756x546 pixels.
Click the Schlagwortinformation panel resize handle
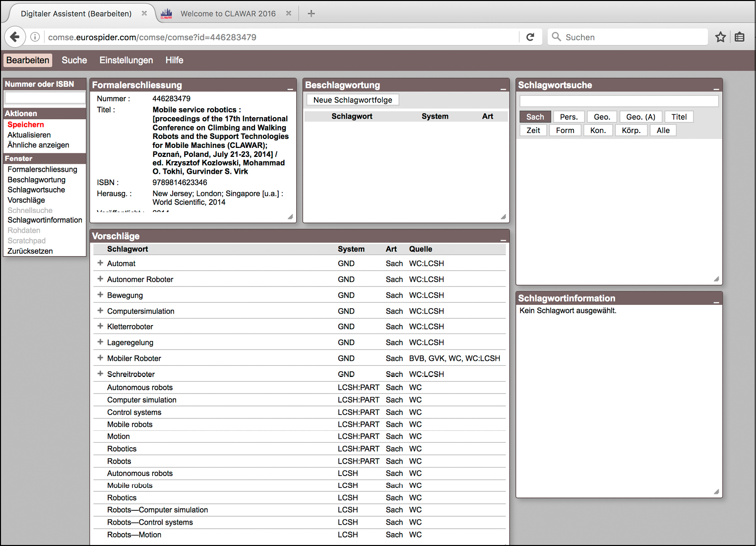[716, 492]
